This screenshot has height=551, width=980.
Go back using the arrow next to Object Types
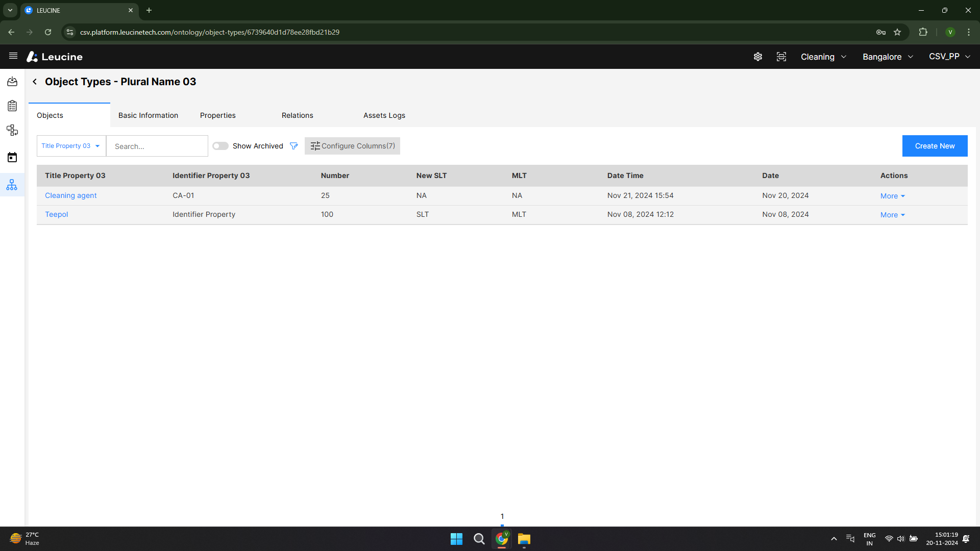(x=35, y=82)
